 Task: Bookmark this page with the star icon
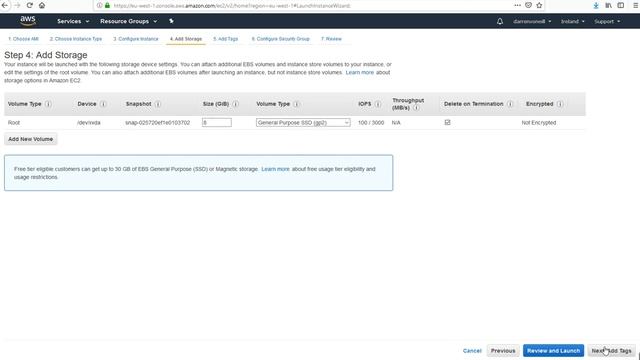click(x=539, y=5)
